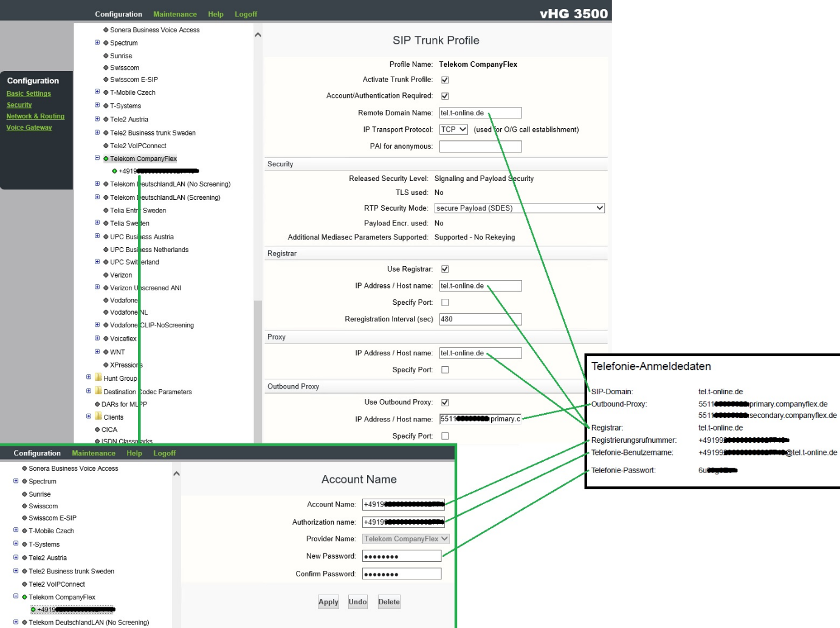
Task: Toggle the Use Registrar checkbox
Action: (445, 269)
